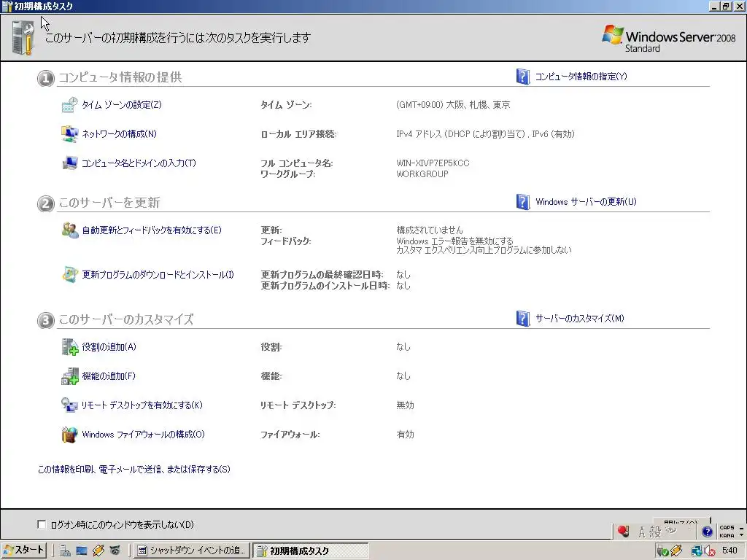Toggle the KANA lock indicator in language bar
The height and width of the screenshot is (560, 747).
727,535
